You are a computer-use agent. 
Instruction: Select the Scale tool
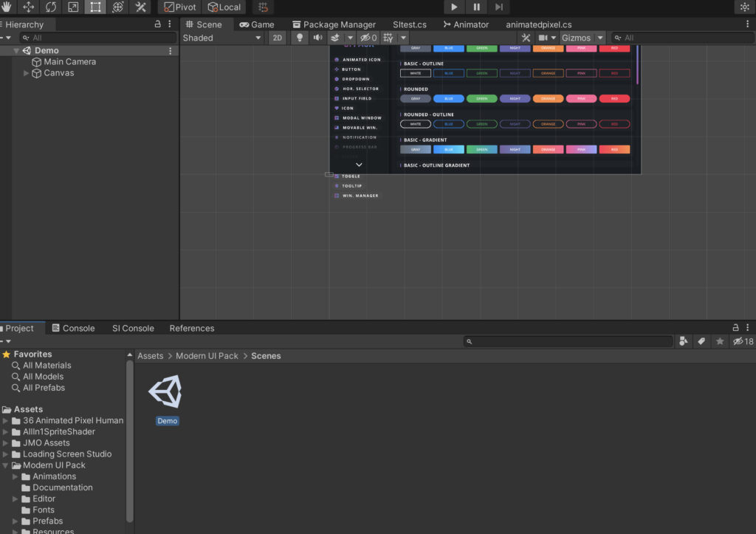coord(71,7)
